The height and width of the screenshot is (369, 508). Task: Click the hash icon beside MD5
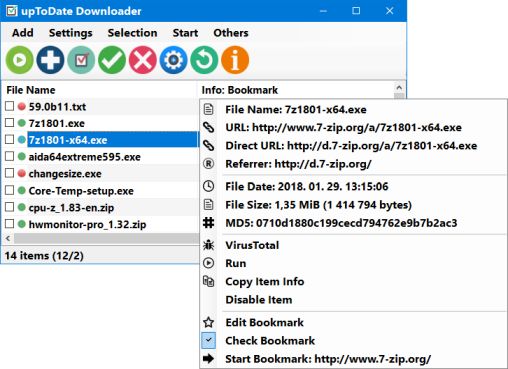209,223
